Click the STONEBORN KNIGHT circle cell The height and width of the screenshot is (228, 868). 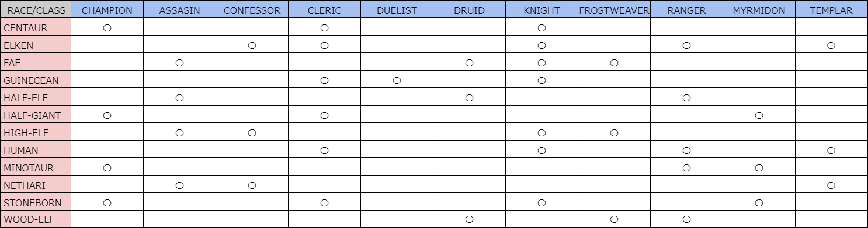(541, 203)
